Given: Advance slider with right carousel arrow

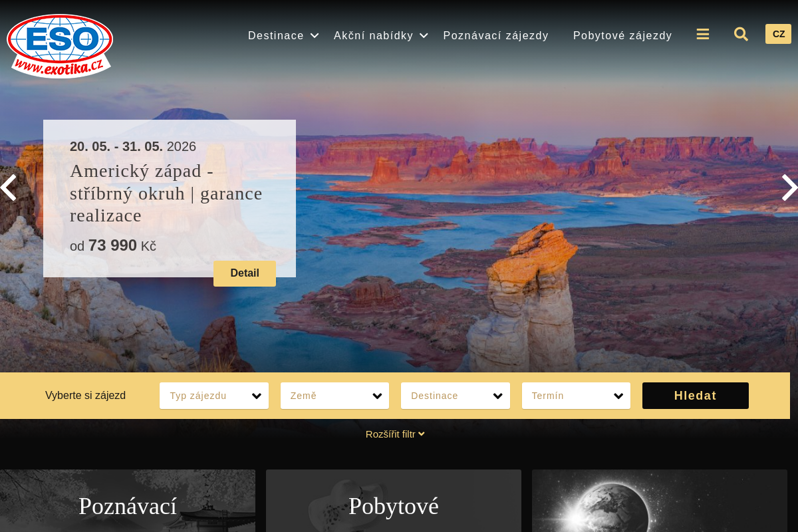Looking at the screenshot, I should pyautogui.click(x=790, y=188).
